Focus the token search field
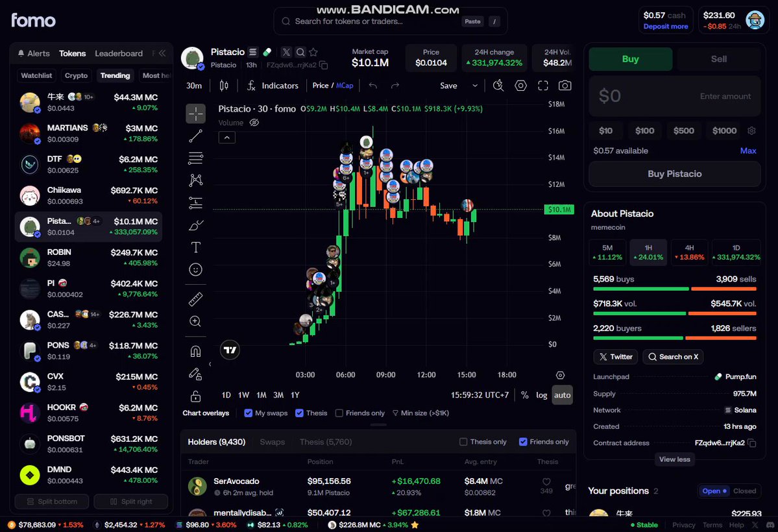The height and width of the screenshot is (532, 778). pos(391,21)
